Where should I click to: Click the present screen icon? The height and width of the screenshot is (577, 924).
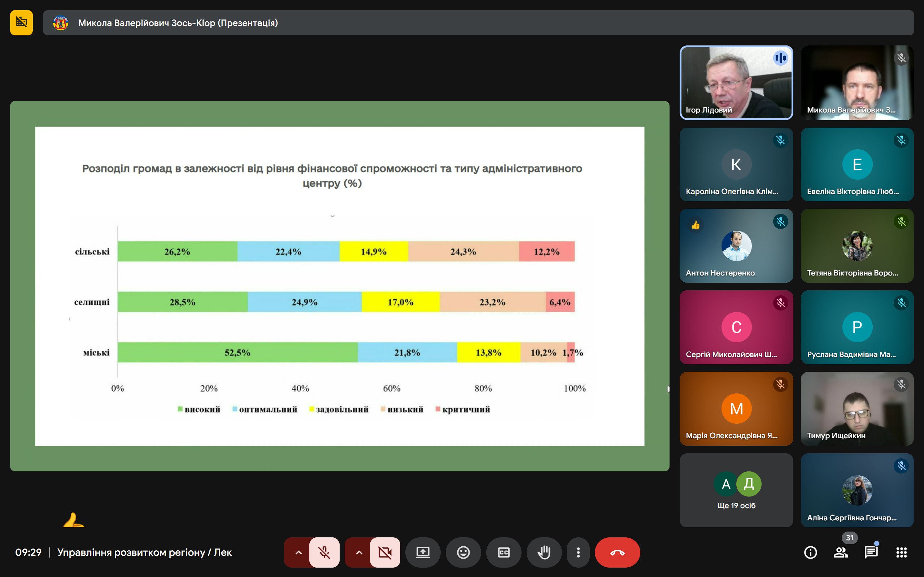tap(423, 552)
